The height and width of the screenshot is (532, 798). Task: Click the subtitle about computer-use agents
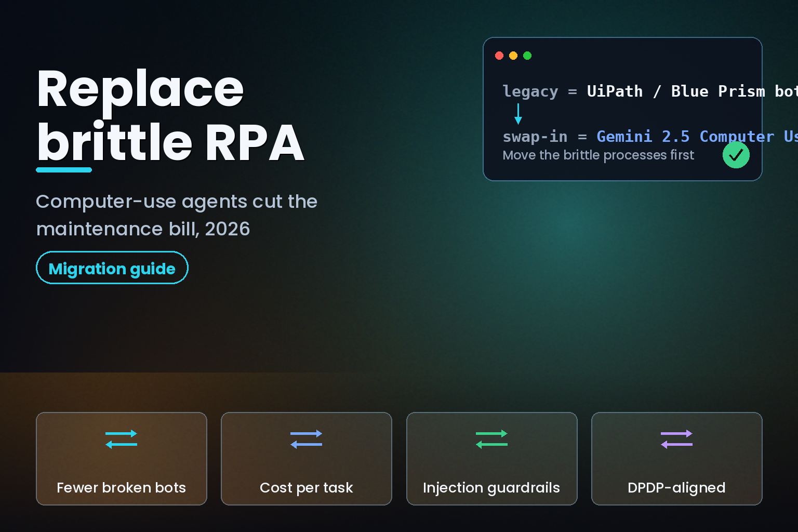click(x=177, y=215)
